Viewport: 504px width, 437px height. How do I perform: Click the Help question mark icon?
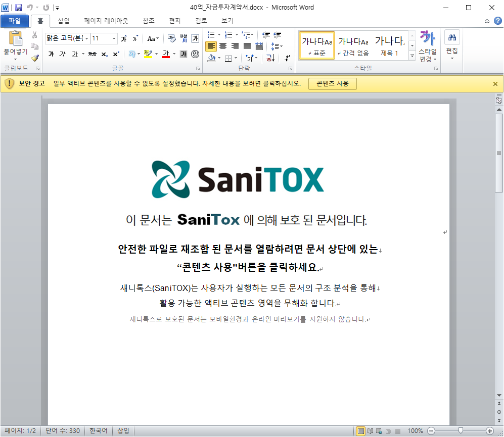coord(497,21)
